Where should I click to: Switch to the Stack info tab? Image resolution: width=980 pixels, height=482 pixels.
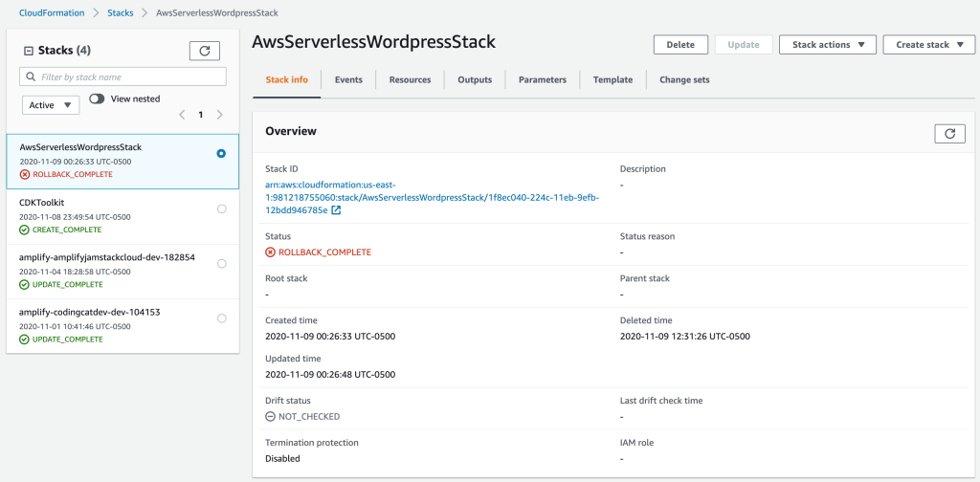(x=287, y=80)
